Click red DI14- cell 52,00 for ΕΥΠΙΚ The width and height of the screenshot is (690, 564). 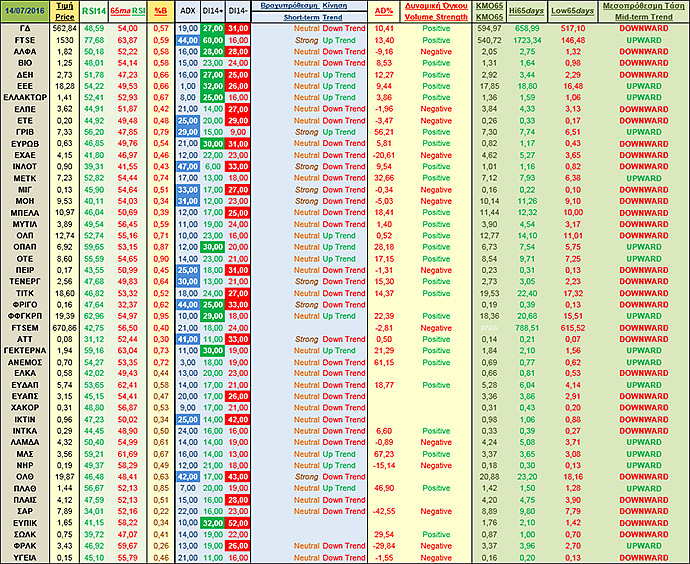point(238,523)
